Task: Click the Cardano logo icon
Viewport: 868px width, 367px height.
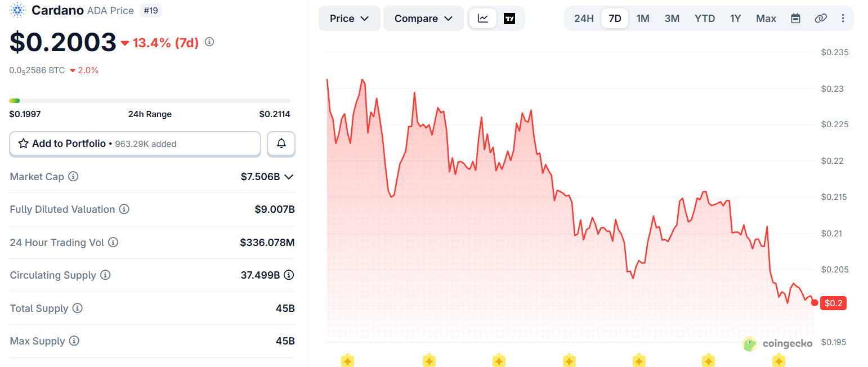Action: 18,10
